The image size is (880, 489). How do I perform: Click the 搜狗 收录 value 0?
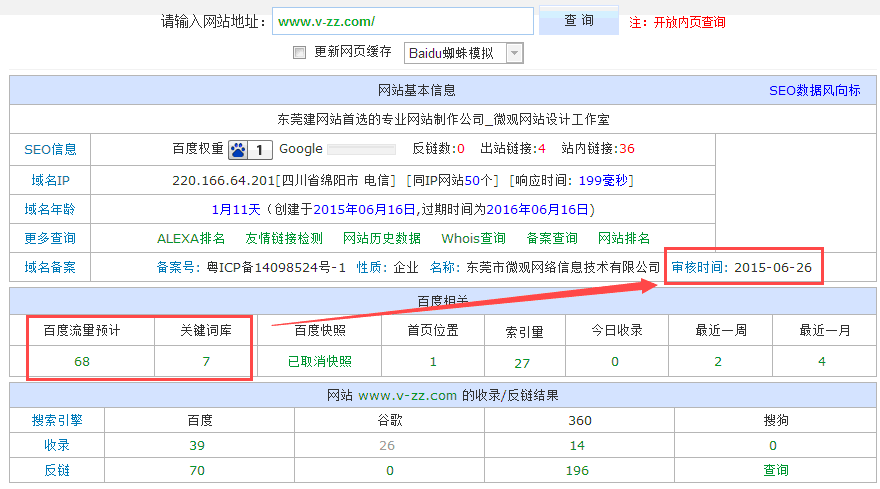tap(773, 446)
